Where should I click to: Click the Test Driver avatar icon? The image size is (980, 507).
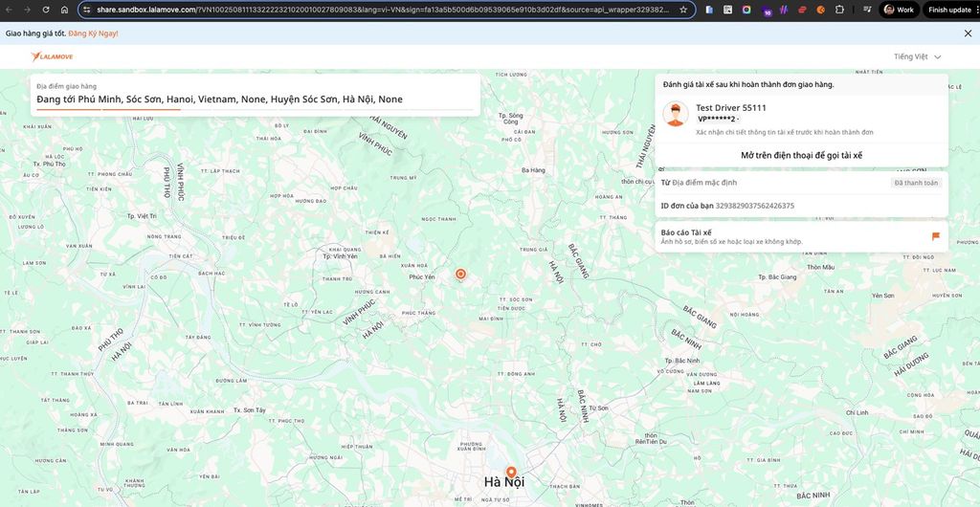tap(676, 114)
